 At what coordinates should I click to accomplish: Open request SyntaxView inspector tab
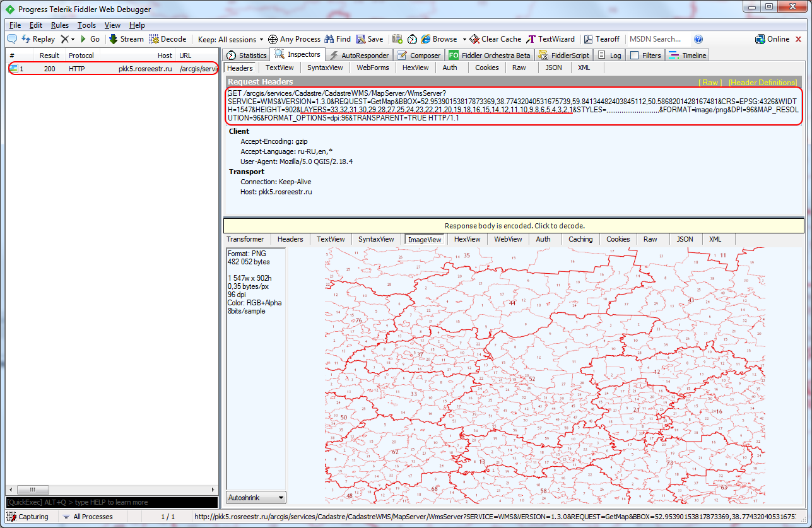click(x=325, y=67)
